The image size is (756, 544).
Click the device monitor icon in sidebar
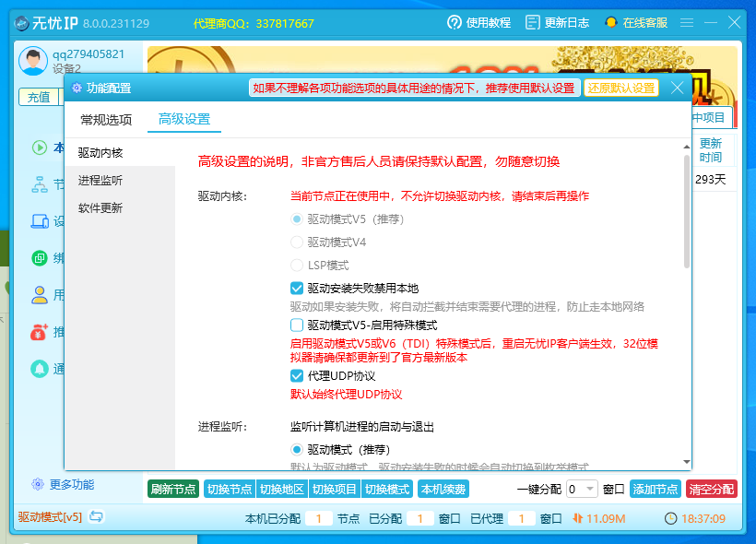click(x=40, y=221)
